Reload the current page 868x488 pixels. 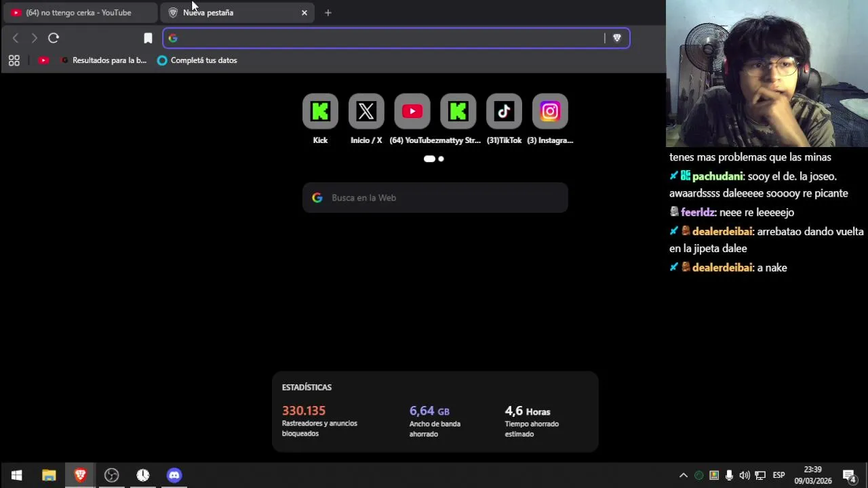pyautogui.click(x=54, y=38)
